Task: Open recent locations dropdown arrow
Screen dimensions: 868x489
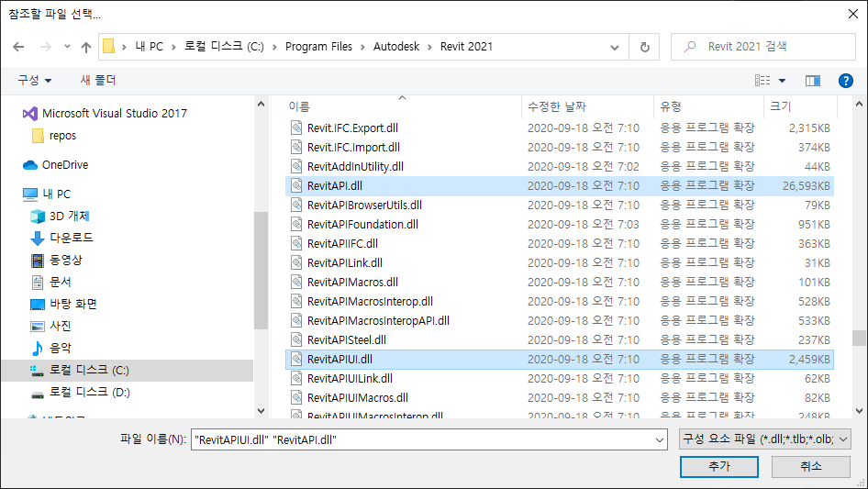Action: [x=67, y=47]
